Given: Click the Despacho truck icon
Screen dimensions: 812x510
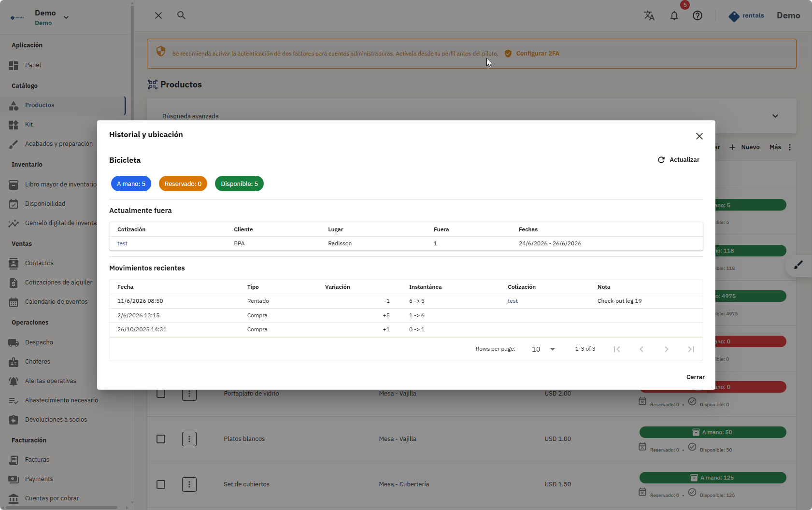Looking at the screenshot, I should (14, 342).
